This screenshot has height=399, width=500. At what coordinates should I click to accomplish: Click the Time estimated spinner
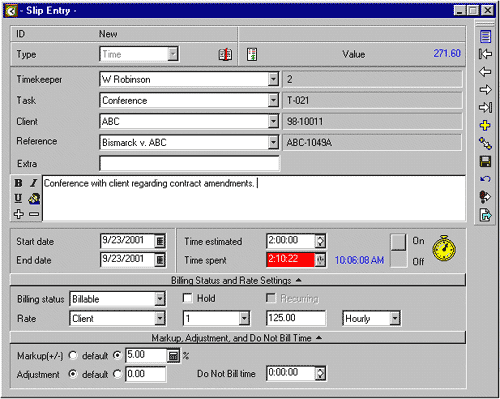click(320, 241)
